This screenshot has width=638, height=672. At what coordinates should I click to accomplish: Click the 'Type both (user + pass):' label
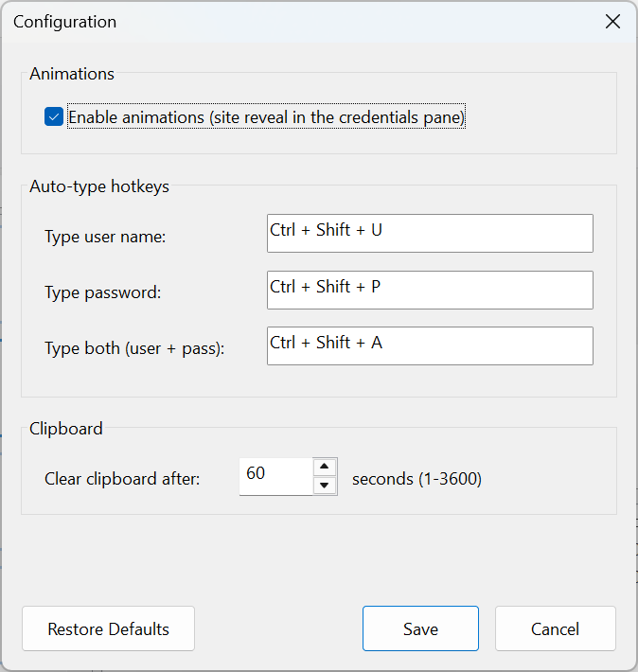click(134, 348)
